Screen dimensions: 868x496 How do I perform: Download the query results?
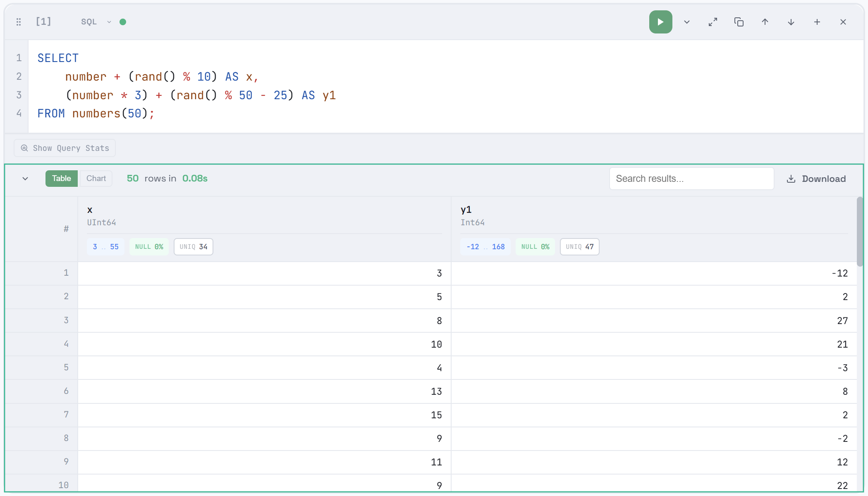tap(816, 179)
